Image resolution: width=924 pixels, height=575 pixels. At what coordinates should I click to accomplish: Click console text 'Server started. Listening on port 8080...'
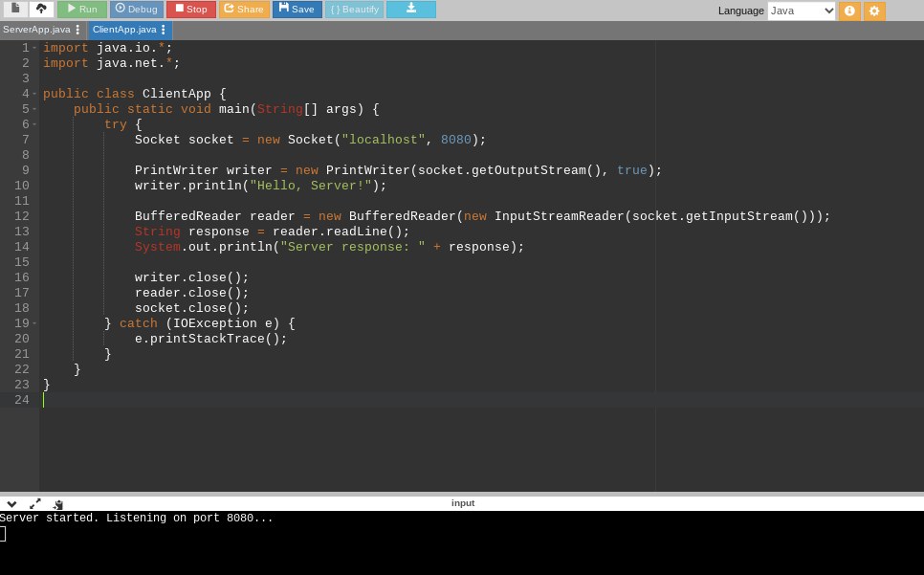(x=137, y=518)
